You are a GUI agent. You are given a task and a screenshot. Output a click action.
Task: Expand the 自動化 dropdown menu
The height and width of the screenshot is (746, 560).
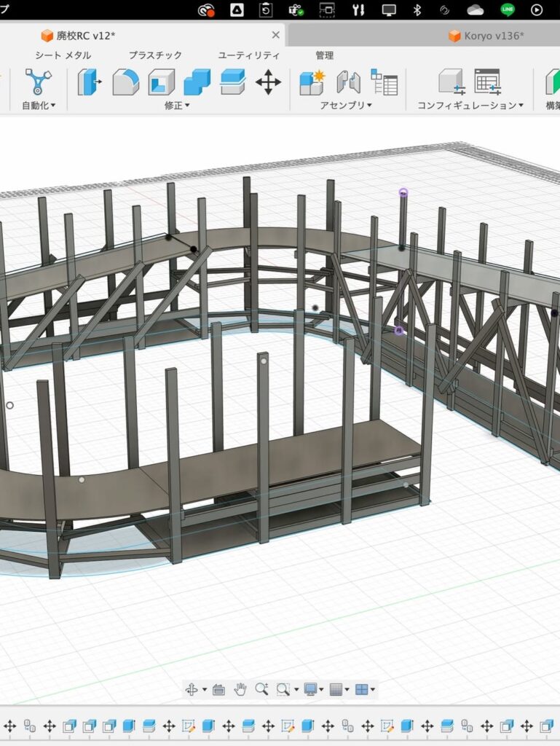[x=39, y=106]
